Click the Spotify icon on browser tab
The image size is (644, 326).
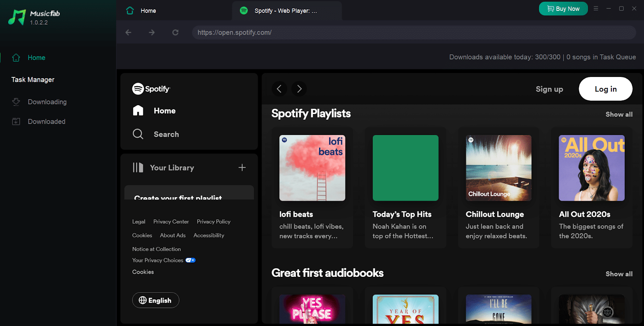coord(244,10)
